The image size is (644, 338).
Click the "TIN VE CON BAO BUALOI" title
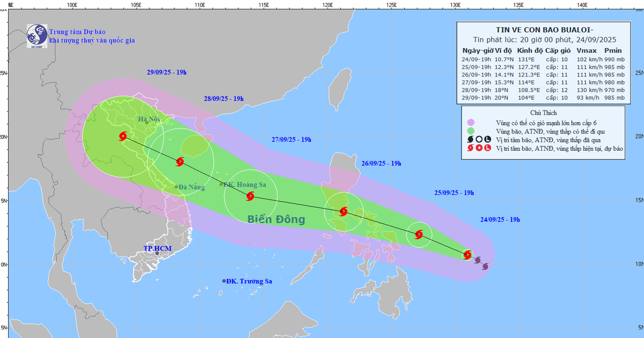click(542, 30)
